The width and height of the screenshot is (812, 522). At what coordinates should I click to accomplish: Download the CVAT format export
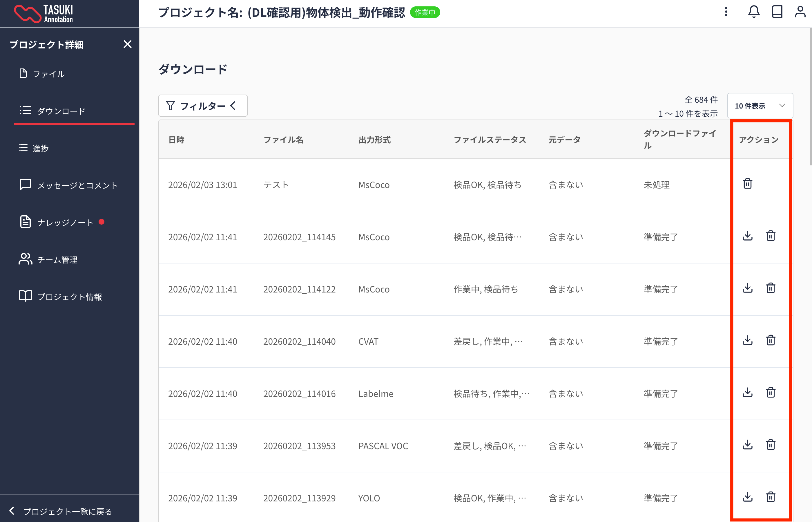(747, 340)
